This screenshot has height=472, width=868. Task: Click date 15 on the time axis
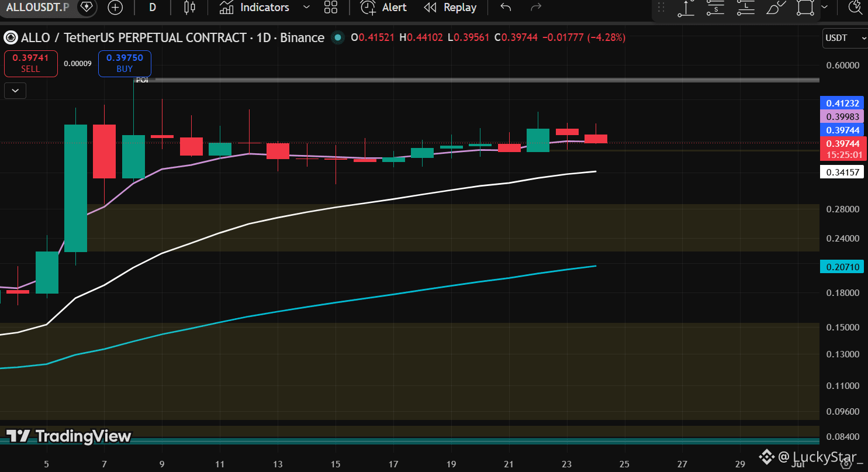tap(336, 464)
